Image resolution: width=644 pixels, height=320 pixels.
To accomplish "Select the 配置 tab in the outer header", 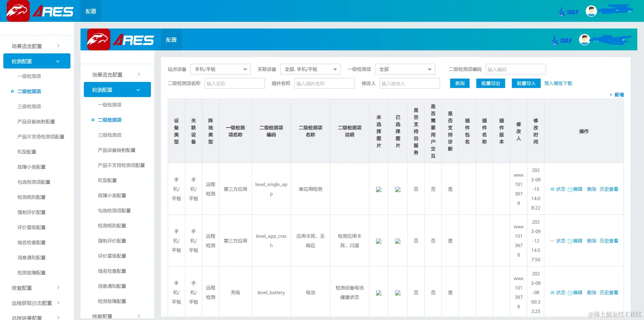I will tap(91, 11).
